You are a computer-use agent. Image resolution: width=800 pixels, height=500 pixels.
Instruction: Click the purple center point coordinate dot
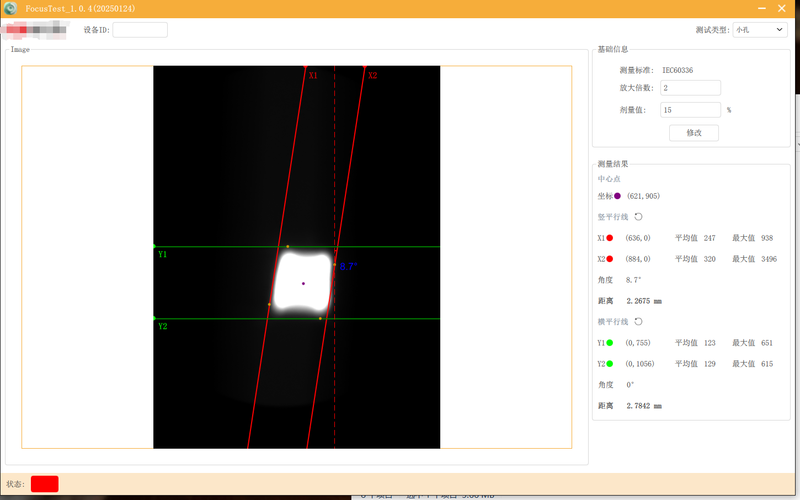(617, 196)
